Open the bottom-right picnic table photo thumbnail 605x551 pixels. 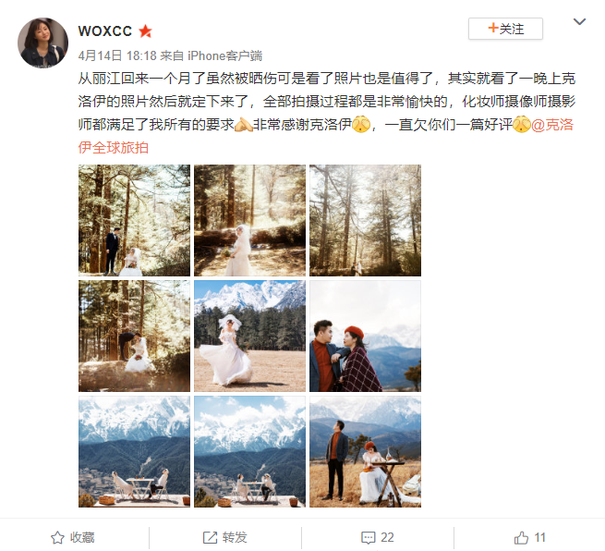(365, 451)
